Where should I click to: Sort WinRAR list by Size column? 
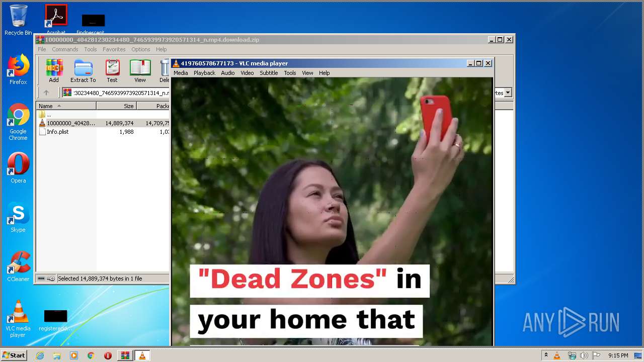(116, 106)
